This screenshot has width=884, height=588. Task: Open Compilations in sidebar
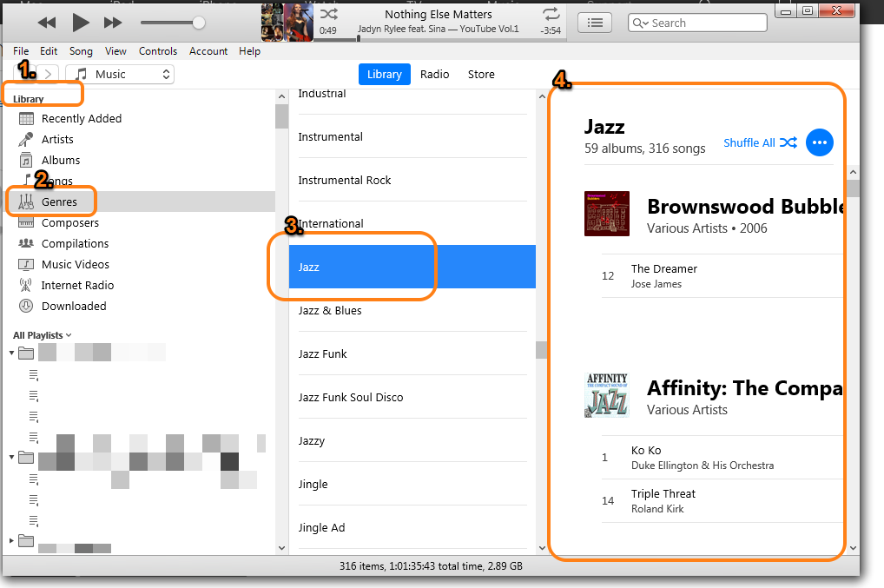point(75,243)
